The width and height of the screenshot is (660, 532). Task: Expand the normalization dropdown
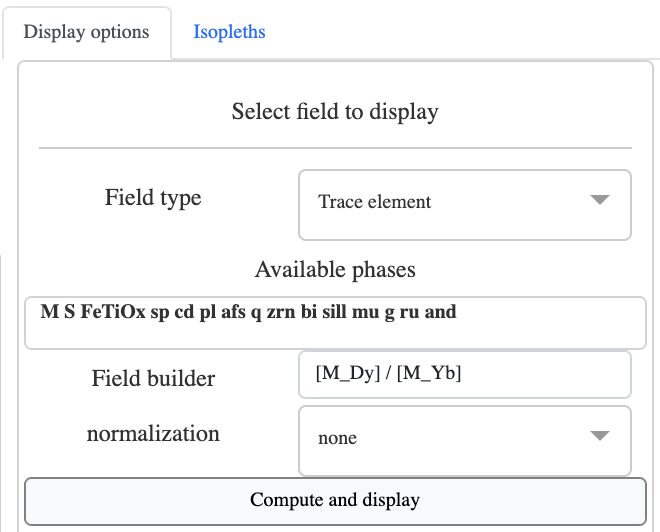coord(465,438)
